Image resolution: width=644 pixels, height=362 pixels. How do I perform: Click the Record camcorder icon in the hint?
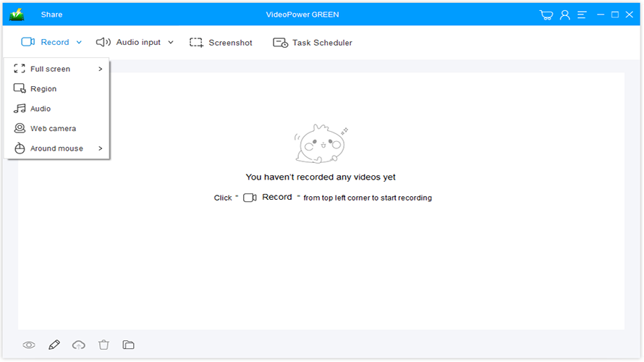pyautogui.click(x=250, y=198)
